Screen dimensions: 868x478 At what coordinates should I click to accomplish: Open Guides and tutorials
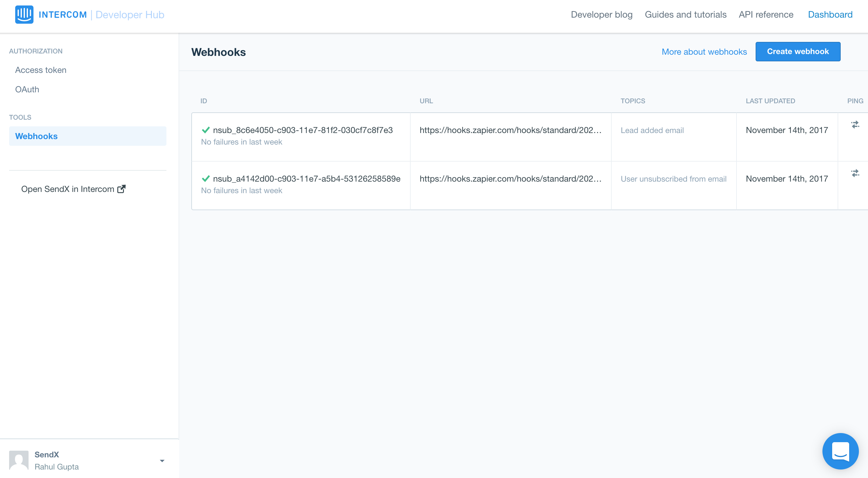[x=685, y=15]
